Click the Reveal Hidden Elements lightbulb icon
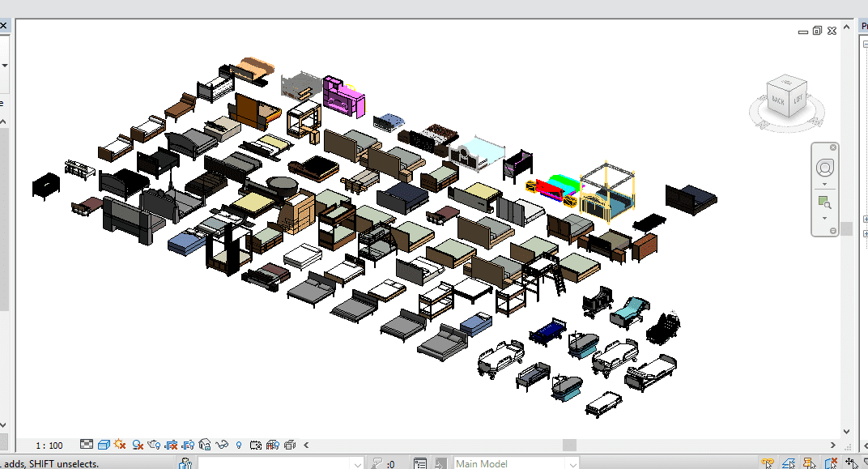The image size is (868, 469). click(x=239, y=445)
